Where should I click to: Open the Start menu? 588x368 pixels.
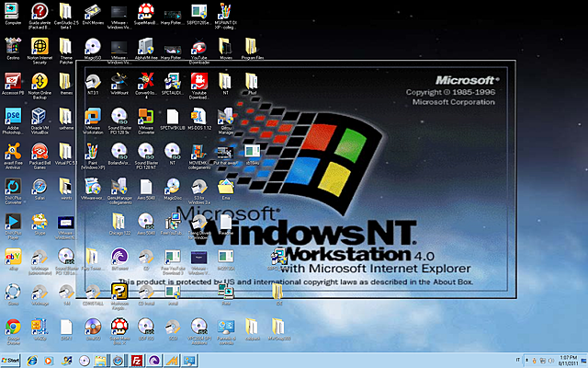[10, 361]
